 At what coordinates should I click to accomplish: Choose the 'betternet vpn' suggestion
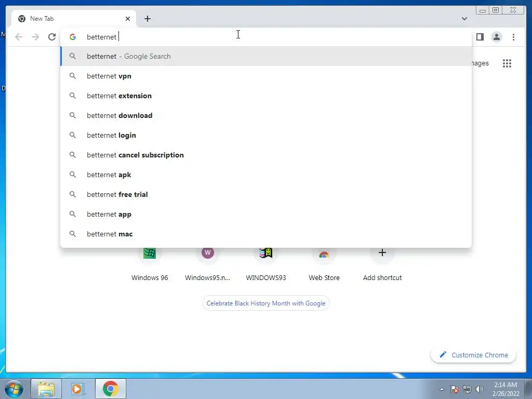[x=266, y=76]
